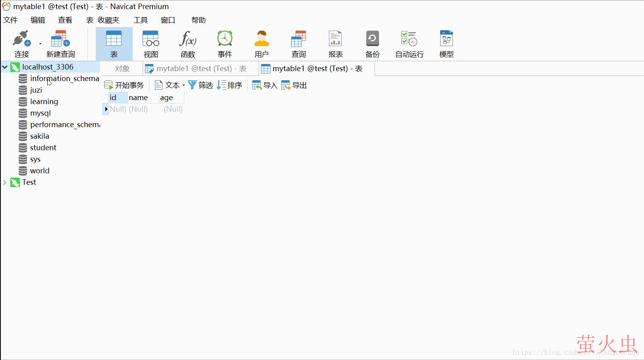This screenshot has height=360, width=644.
Task: Collapse the localhost_3306 connection
Action: click(4, 67)
